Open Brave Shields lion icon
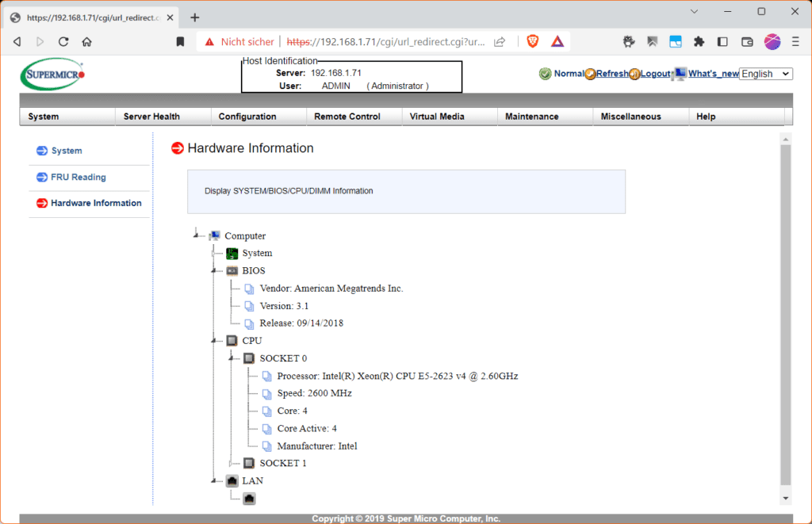Screen dimensions: 812x524 [532, 41]
